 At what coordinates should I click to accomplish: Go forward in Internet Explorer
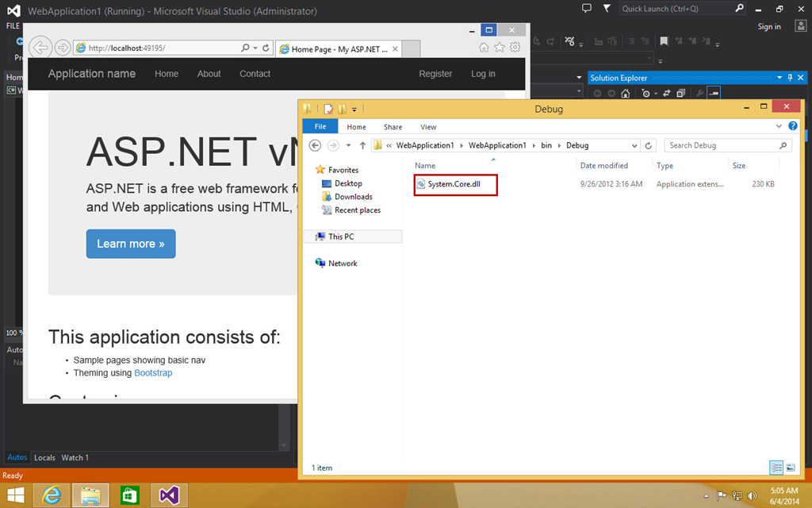click(62, 48)
